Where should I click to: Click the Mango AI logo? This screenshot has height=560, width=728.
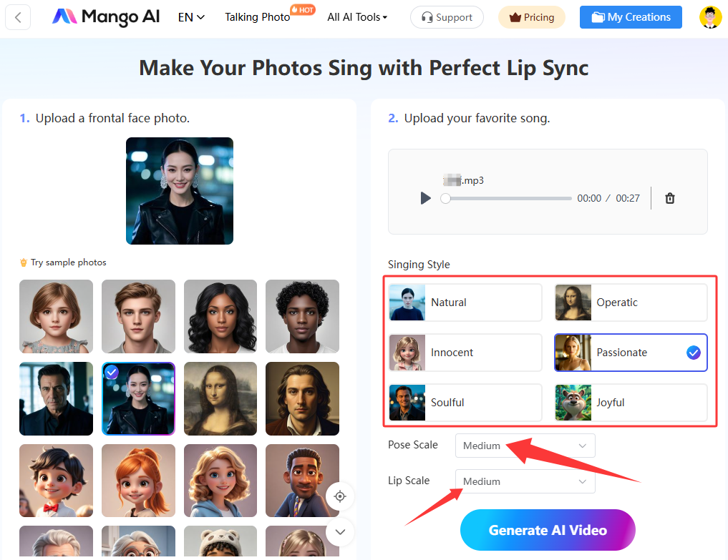click(x=106, y=17)
